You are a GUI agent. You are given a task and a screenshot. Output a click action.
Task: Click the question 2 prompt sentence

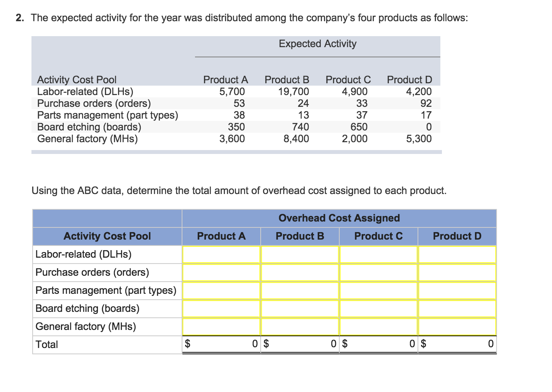coord(249,18)
